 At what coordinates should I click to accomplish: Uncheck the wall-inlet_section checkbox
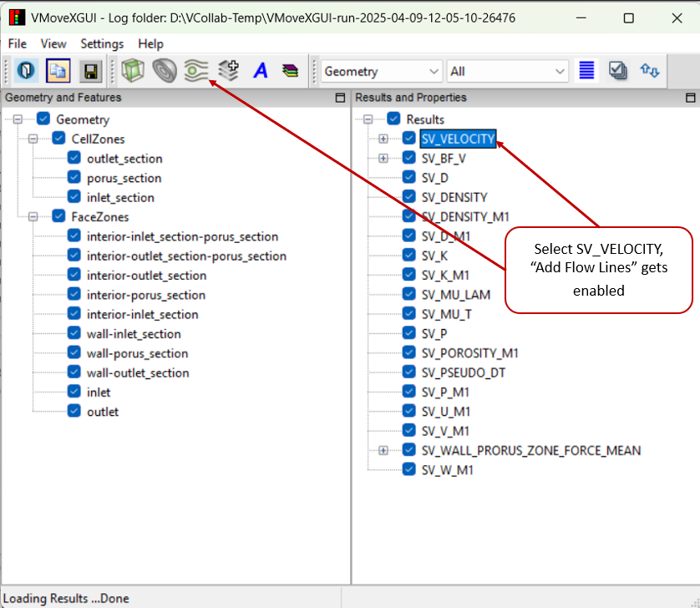74,333
